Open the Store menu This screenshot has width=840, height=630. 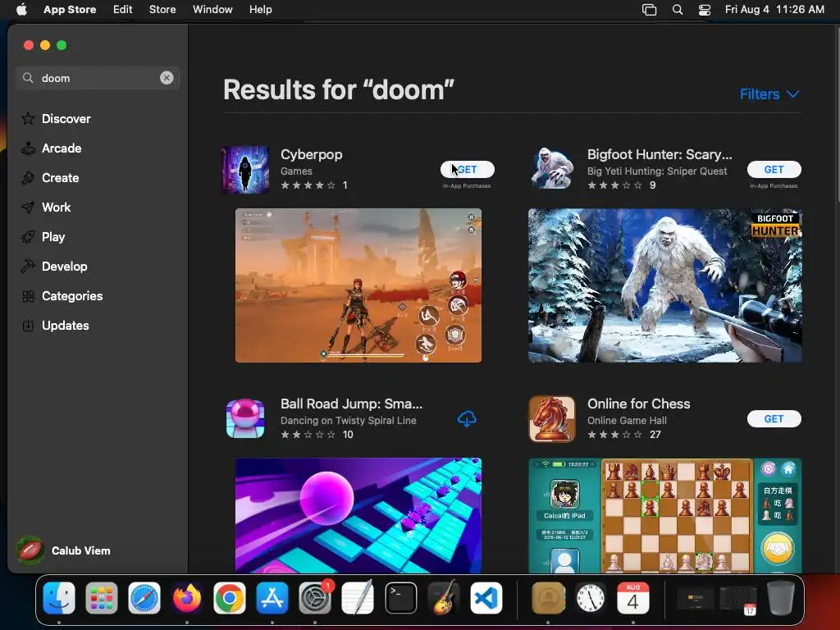[x=162, y=10]
